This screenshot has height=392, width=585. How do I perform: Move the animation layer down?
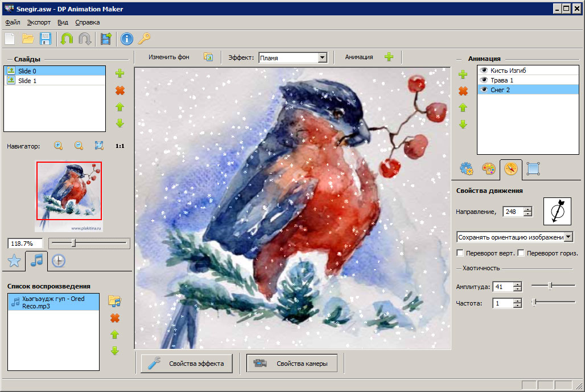(463, 124)
